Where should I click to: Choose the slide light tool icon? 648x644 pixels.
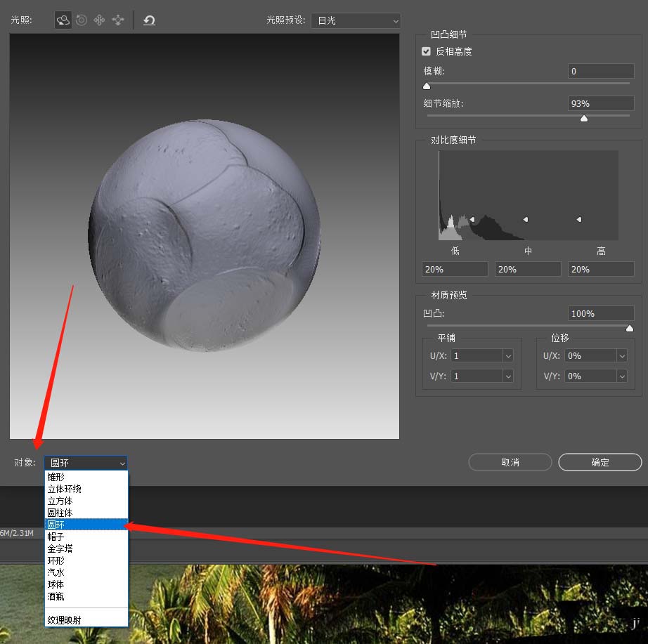117,20
